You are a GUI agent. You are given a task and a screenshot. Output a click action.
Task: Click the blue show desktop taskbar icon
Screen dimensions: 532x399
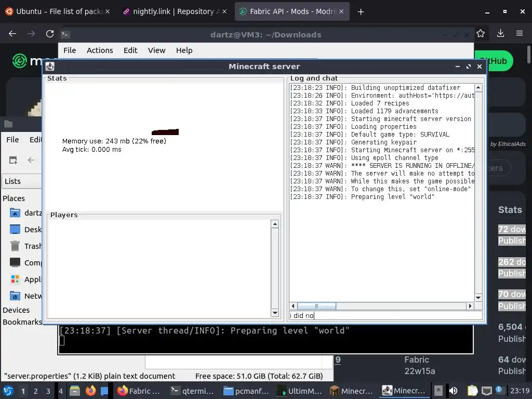tap(104, 391)
